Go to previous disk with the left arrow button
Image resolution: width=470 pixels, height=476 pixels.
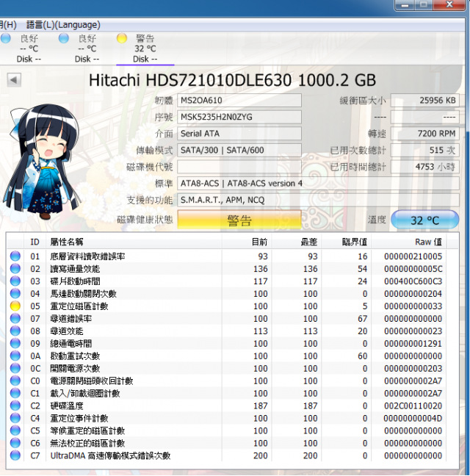14,80
